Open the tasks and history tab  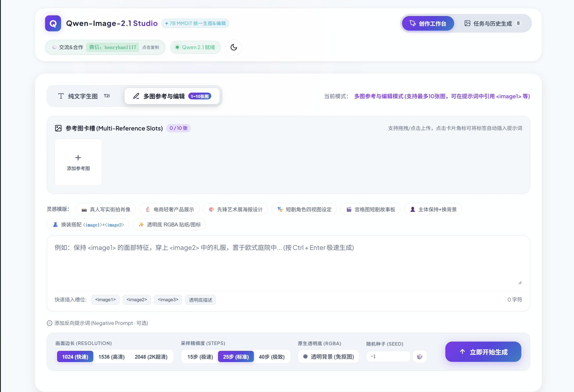493,23
